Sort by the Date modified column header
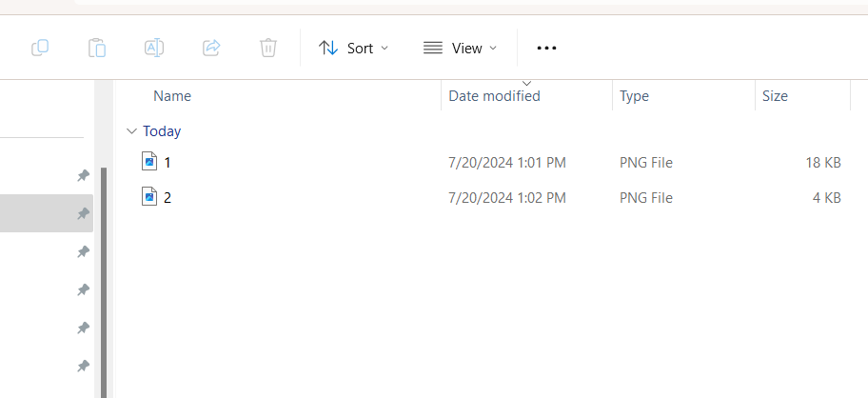Screen dimensions: 868x398 494,96
